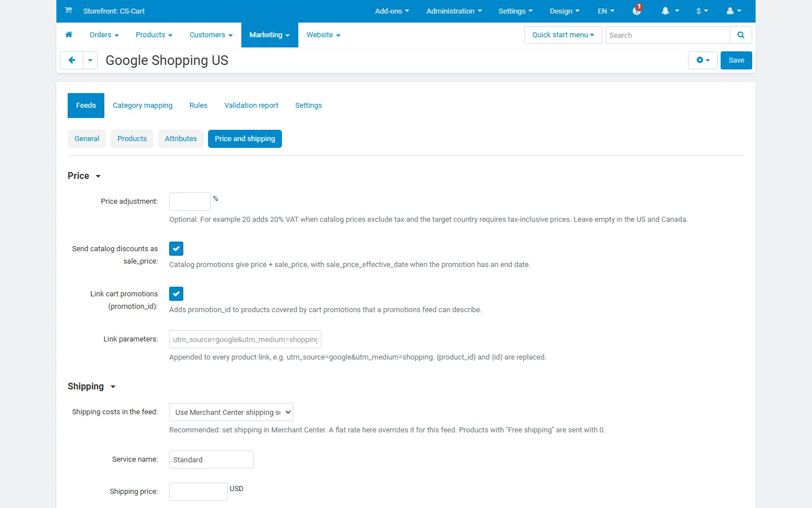Open the storefront cart icon
The height and width of the screenshot is (508, 812).
click(x=68, y=10)
